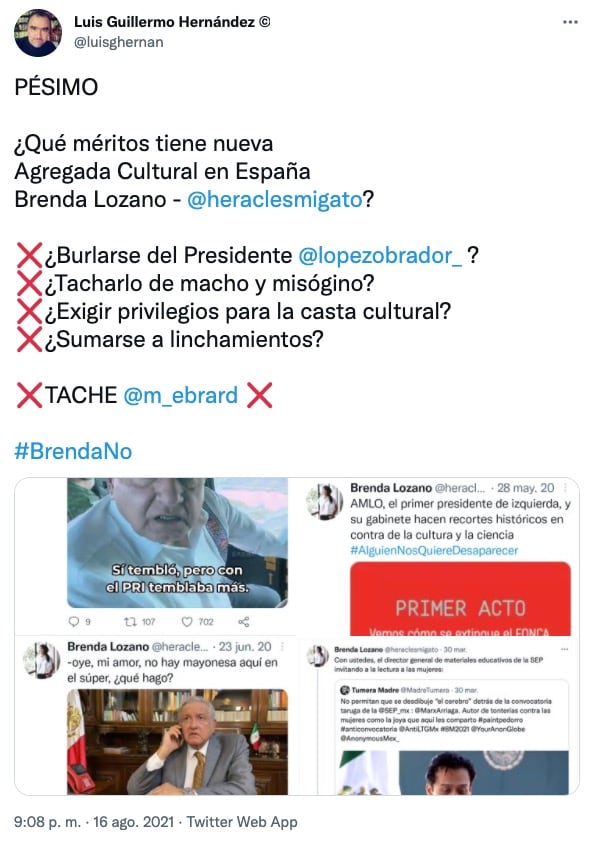
Task: Click the share icon beside likes
Action: (x=244, y=622)
